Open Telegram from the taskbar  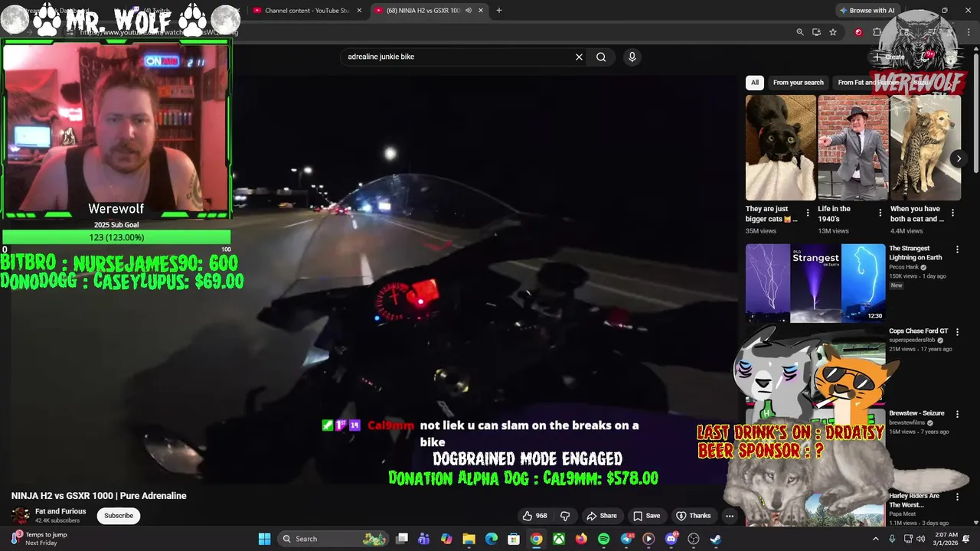pyautogui.click(x=626, y=539)
